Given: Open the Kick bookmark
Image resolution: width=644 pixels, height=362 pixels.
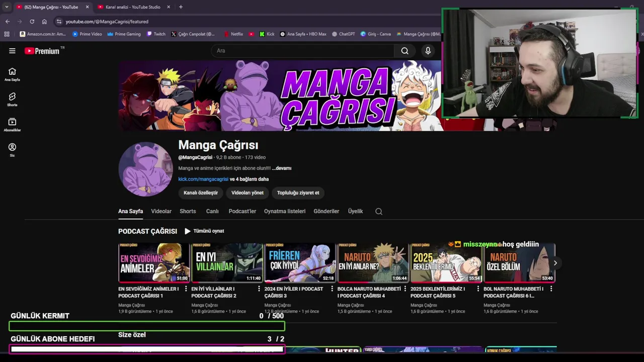Looking at the screenshot, I should coord(267,34).
